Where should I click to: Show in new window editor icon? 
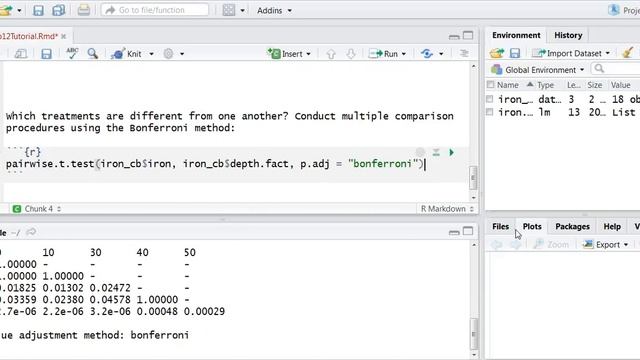pyautogui.click(x=21, y=53)
